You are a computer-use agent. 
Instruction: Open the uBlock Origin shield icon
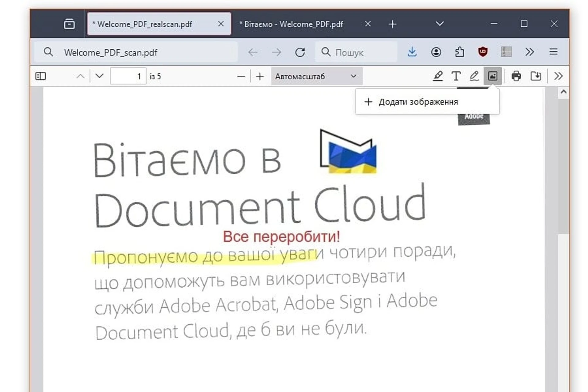point(483,52)
